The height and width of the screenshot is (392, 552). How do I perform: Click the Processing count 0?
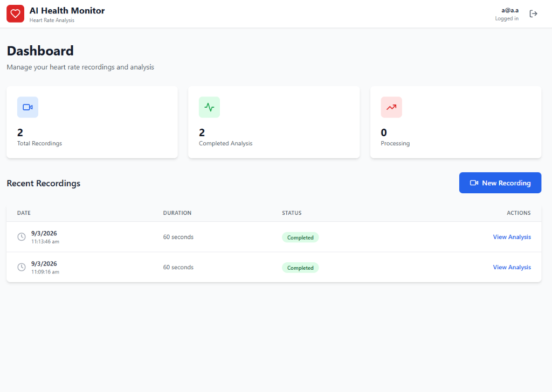[384, 132]
